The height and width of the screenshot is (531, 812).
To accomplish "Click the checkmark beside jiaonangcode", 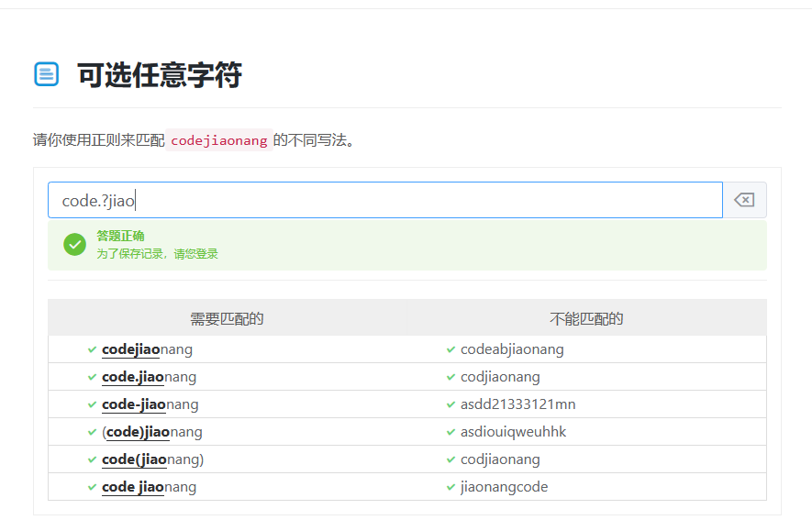I will (450, 487).
